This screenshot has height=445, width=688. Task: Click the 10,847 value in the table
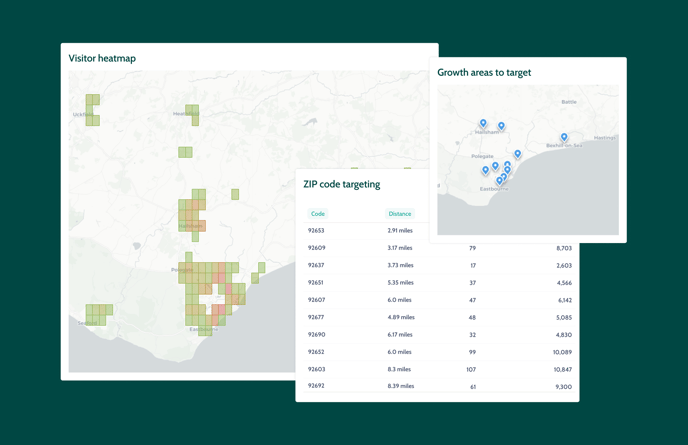point(563,370)
